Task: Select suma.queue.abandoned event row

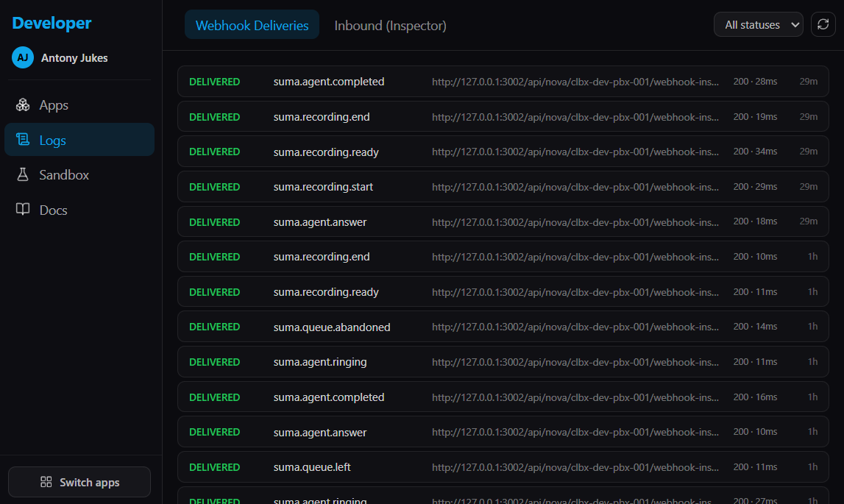Action: 503,327
